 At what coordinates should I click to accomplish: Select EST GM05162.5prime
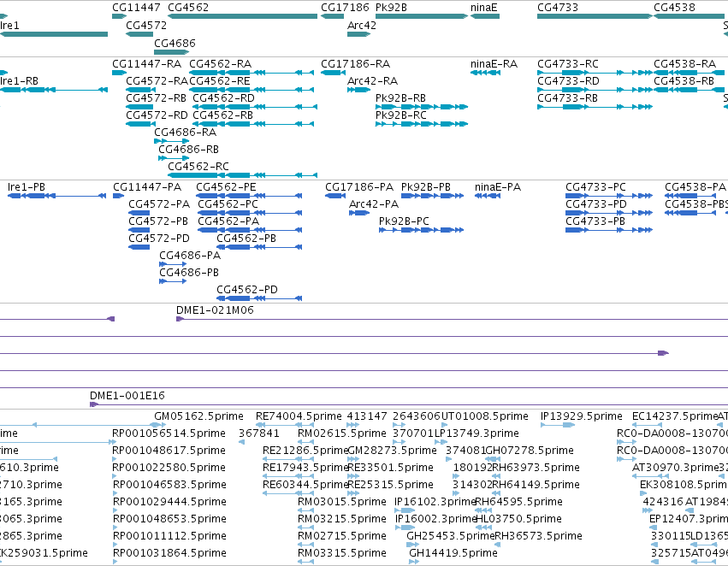tap(198, 416)
